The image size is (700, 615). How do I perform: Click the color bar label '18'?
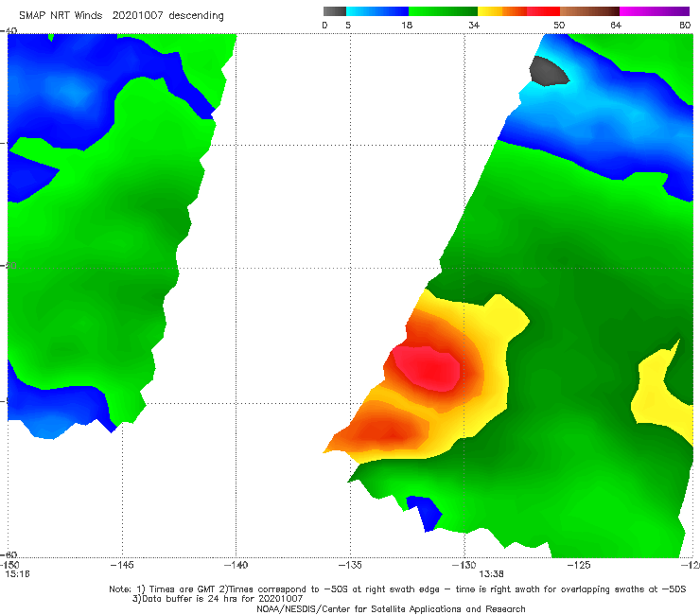click(407, 25)
